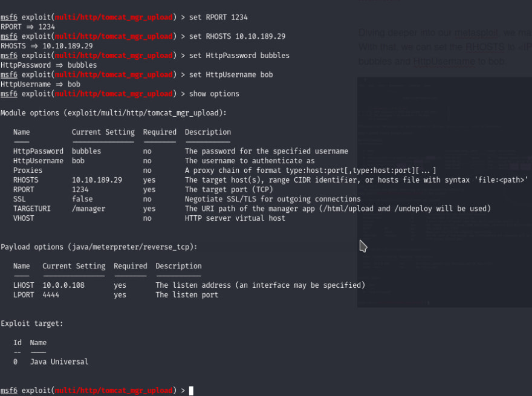Viewport: 532px width, 396px height.
Task: Click the 'Required' header in payload options
Action: point(131,266)
